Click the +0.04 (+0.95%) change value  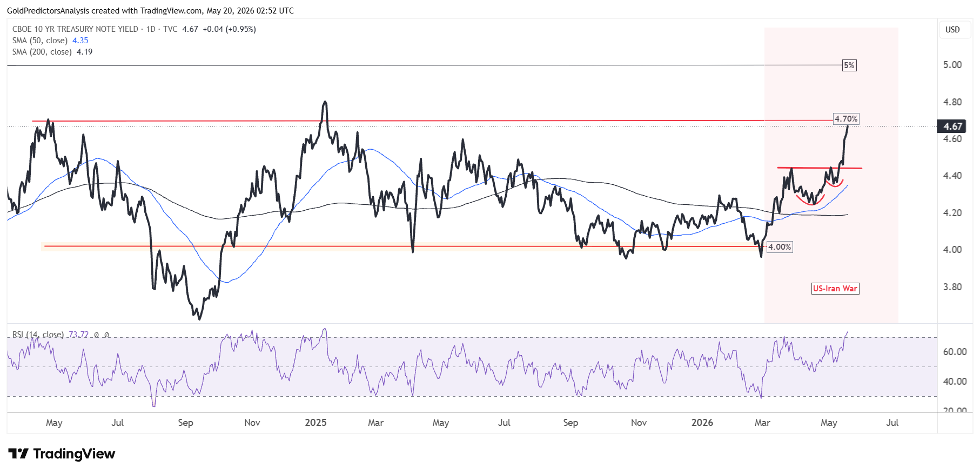229,29
